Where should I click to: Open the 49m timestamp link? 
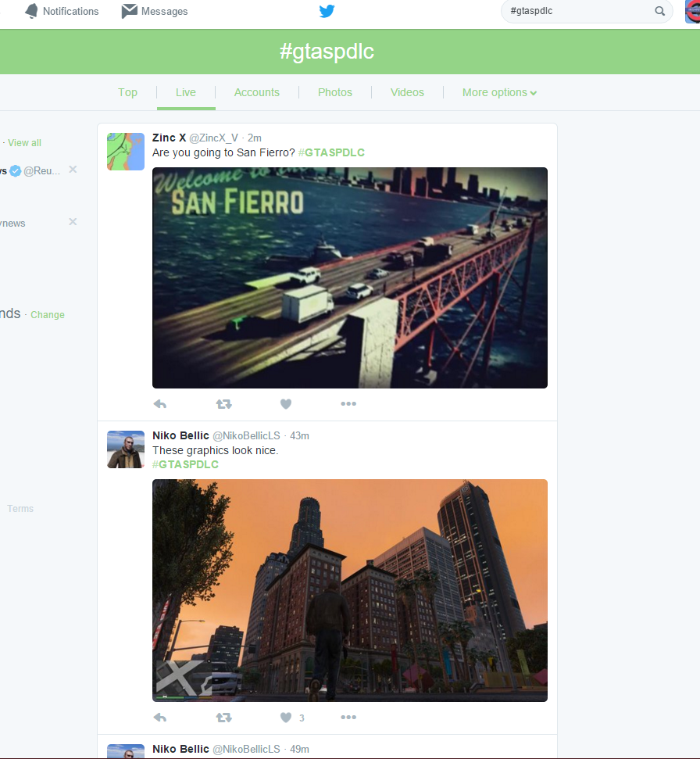tap(299, 749)
